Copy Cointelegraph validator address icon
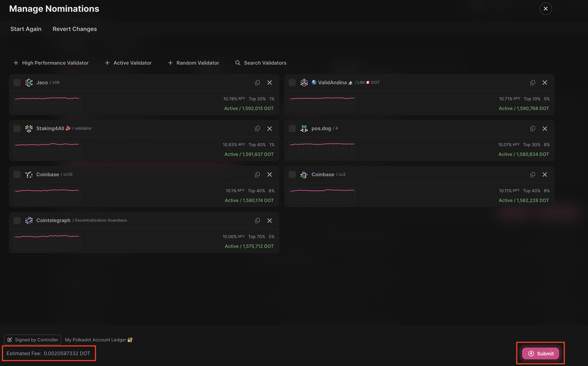The width and height of the screenshot is (588, 366). 257,221
